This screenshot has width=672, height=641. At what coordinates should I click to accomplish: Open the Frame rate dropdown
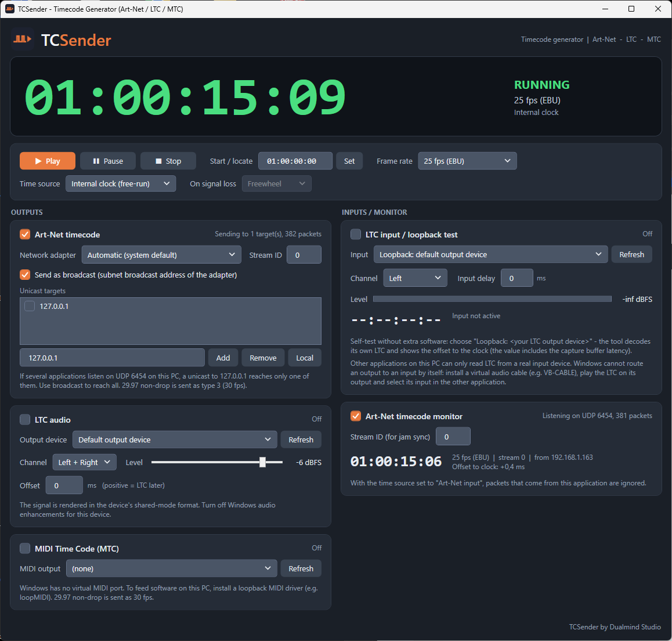(x=467, y=161)
